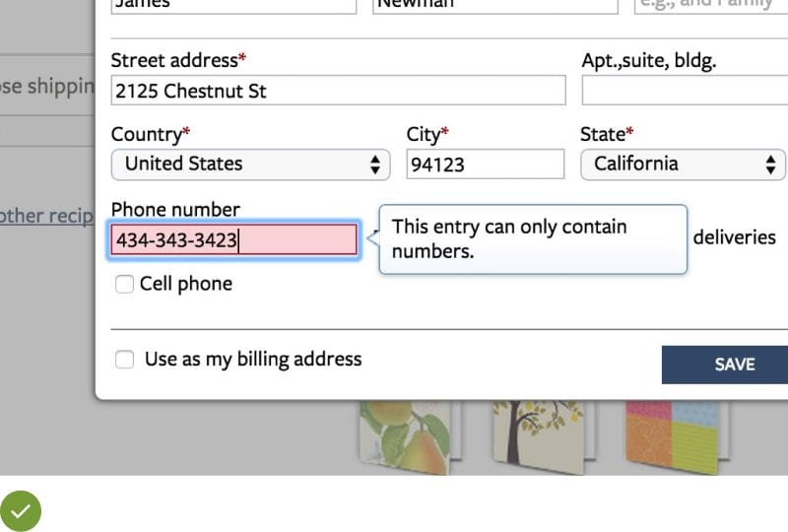Expand the State dropdown showing California
The width and height of the screenshot is (788, 532).
point(683,165)
